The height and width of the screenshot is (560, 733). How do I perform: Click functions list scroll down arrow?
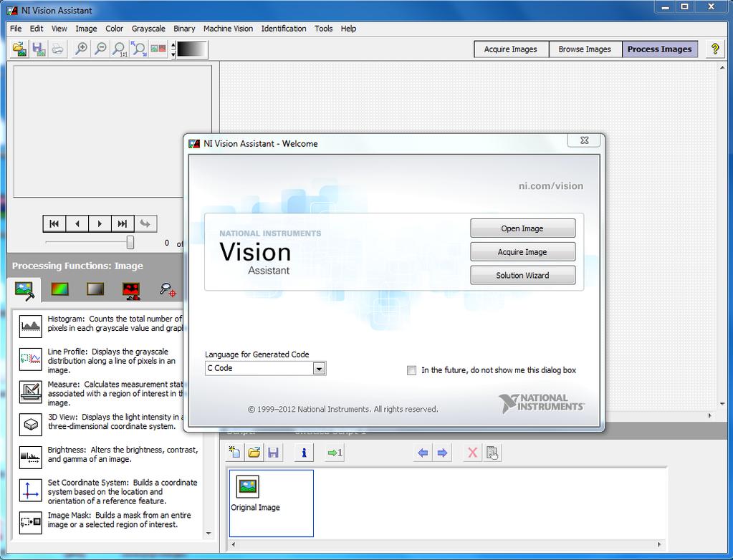coord(209,534)
